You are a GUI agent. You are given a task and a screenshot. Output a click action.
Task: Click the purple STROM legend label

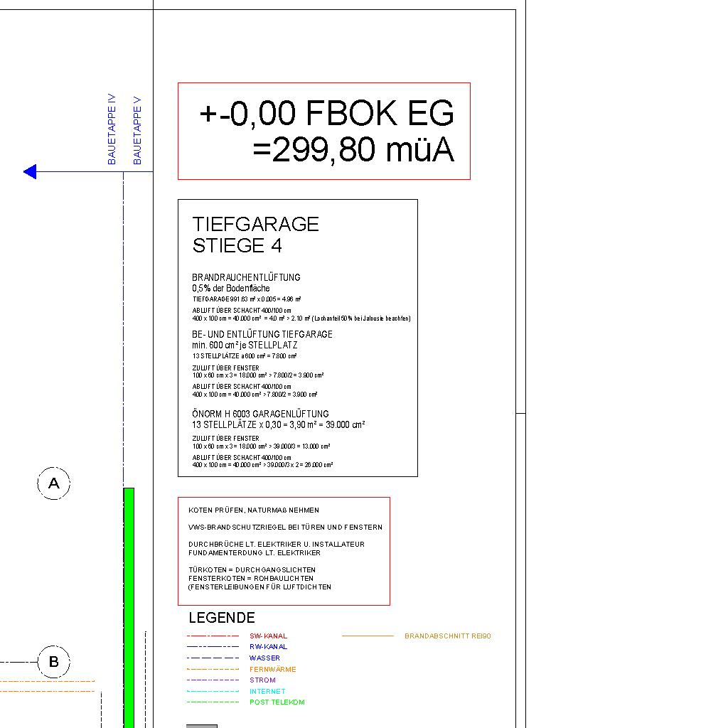point(262,680)
